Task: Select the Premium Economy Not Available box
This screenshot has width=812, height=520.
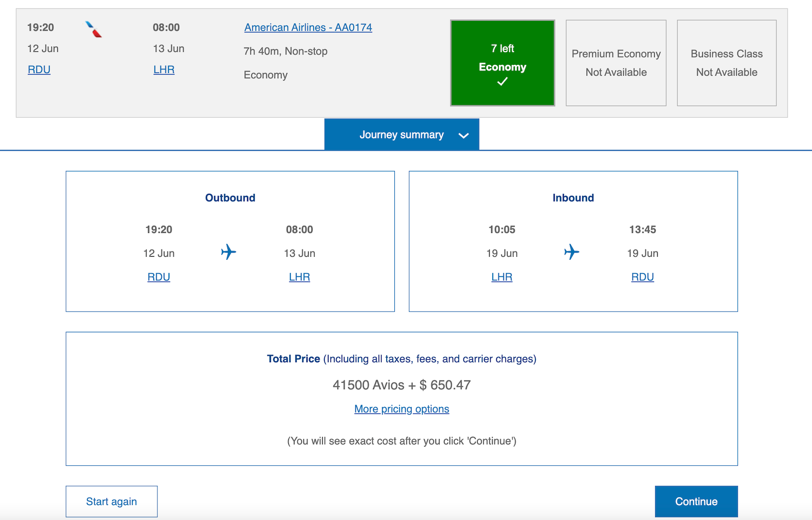Action: (x=616, y=63)
